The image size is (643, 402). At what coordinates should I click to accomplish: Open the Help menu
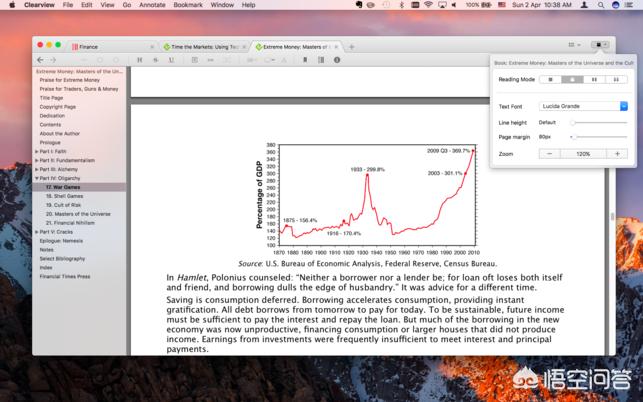[x=249, y=5]
